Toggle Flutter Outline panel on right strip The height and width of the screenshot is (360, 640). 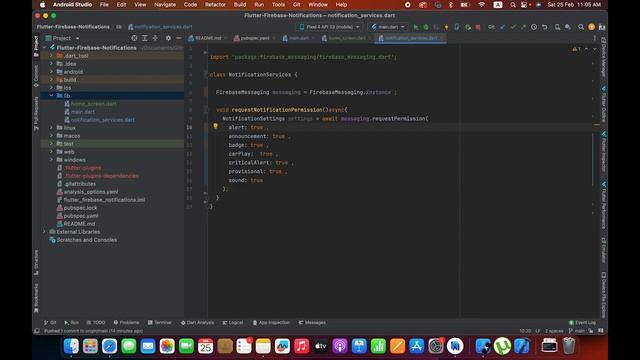coord(603,104)
